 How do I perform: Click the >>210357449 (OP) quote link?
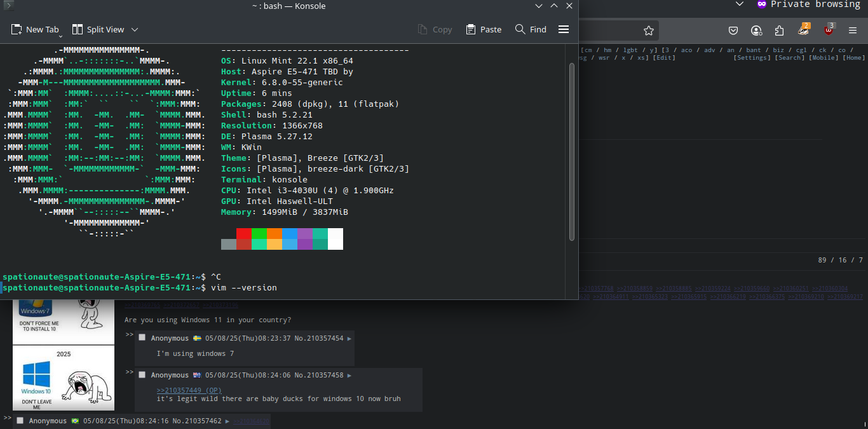click(189, 390)
